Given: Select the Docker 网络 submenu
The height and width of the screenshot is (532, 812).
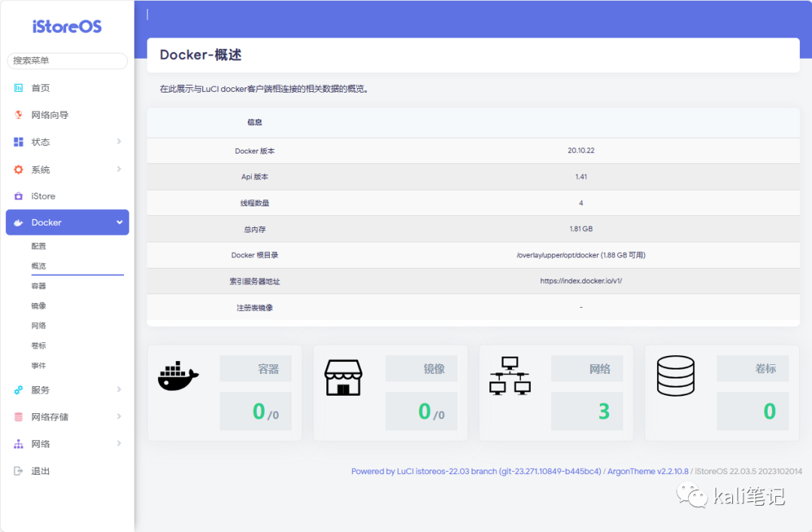Looking at the screenshot, I should click(38, 326).
